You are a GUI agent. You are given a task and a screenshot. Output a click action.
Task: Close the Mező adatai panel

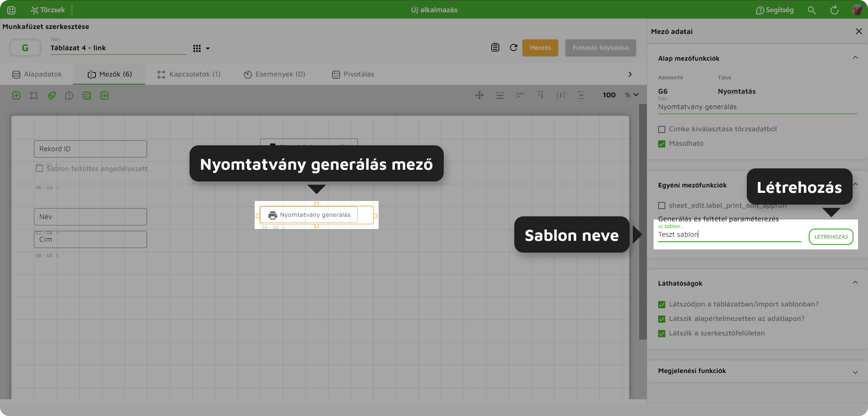coord(859,31)
